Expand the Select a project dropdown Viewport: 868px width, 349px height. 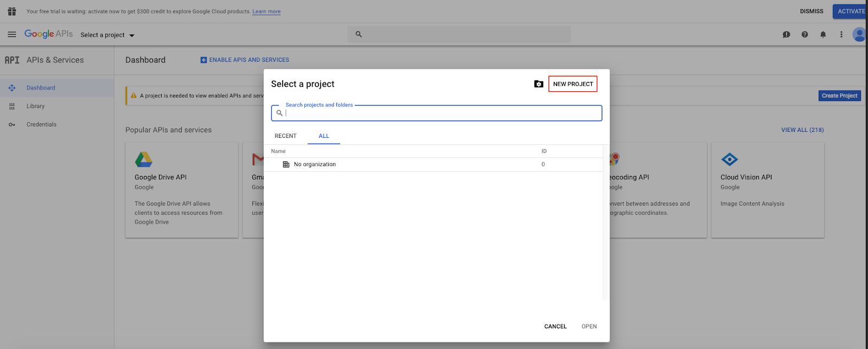[x=107, y=35]
